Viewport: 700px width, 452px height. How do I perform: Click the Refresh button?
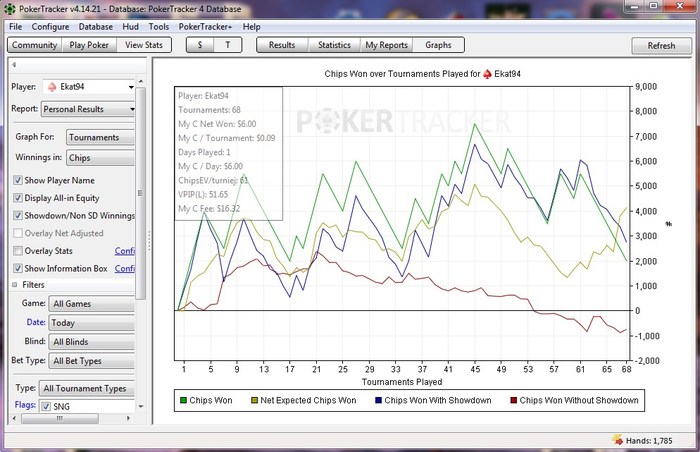(661, 46)
